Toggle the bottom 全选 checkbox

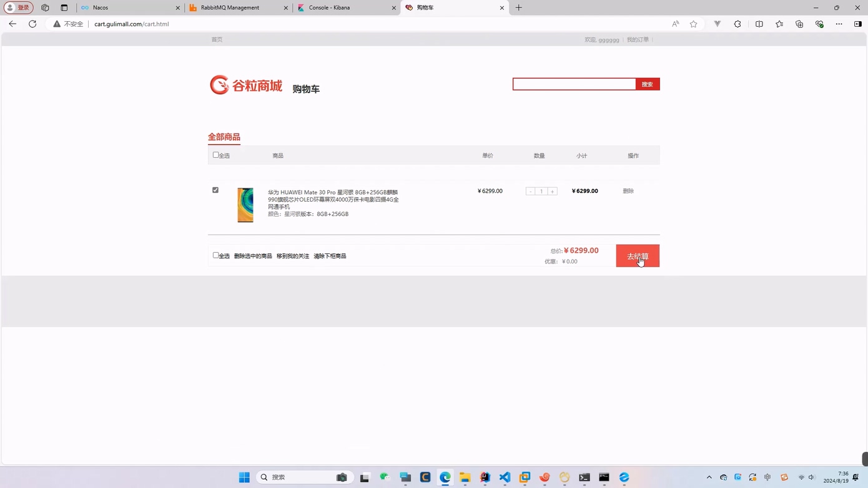(x=215, y=255)
